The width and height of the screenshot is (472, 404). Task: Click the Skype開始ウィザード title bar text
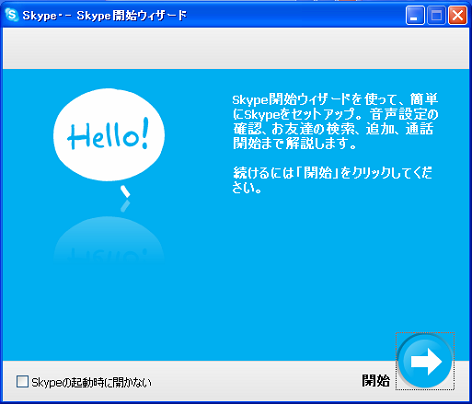pyautogui.click(x=105, y=15)
